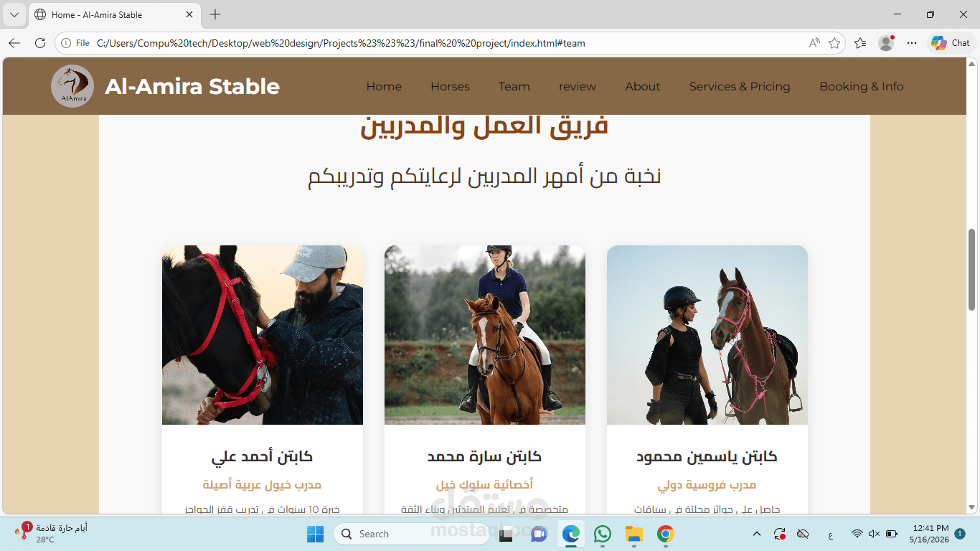Open the photo of كابتن سارة محمد
The image size is (980, 551).
point(485,335)
